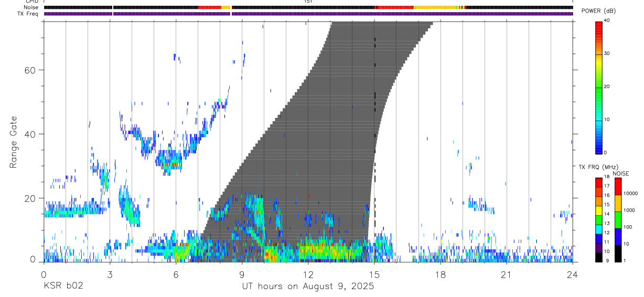The image size is (644, 297).
Task: Click the 30 label on the POWER scale
Action: 607,53
